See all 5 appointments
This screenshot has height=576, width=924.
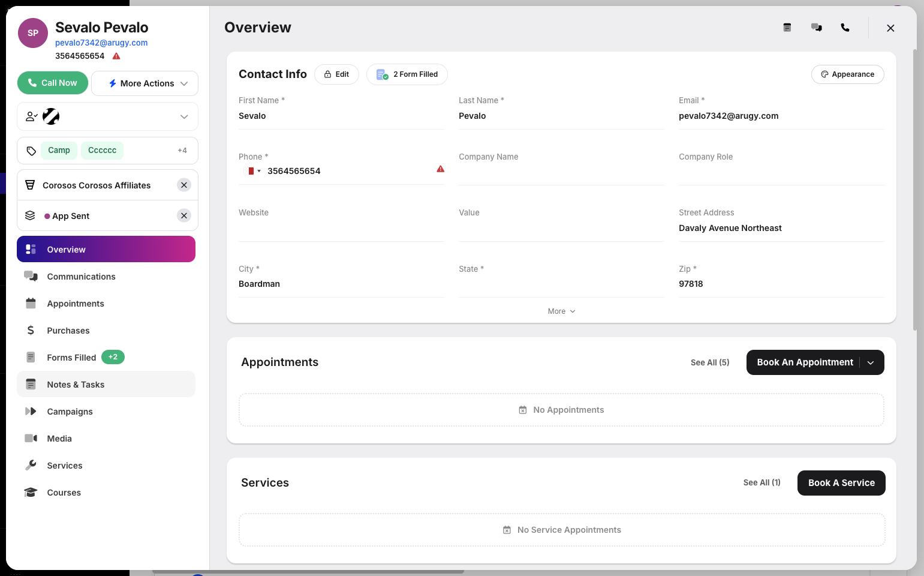[710, 362]
